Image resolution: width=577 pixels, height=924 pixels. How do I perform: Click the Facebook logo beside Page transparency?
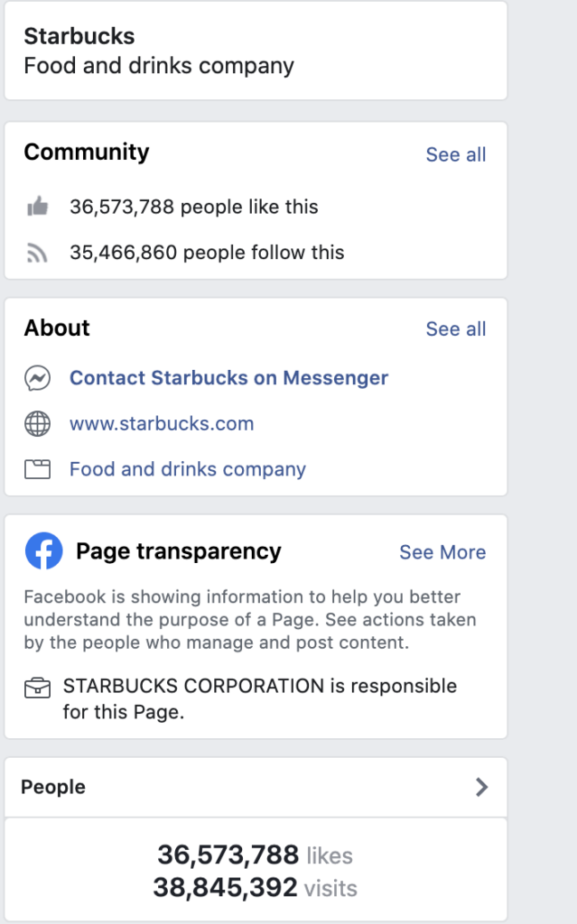43,551
